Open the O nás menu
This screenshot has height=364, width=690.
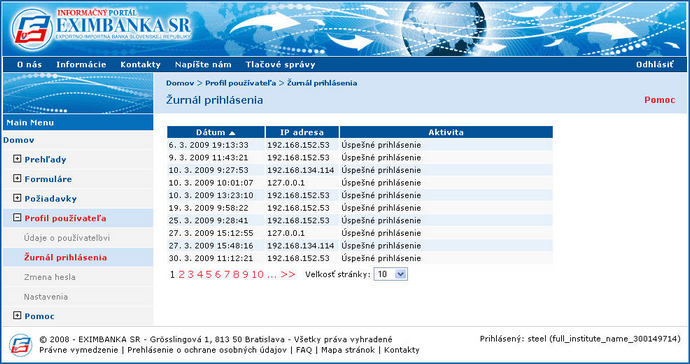click(29, 65)
